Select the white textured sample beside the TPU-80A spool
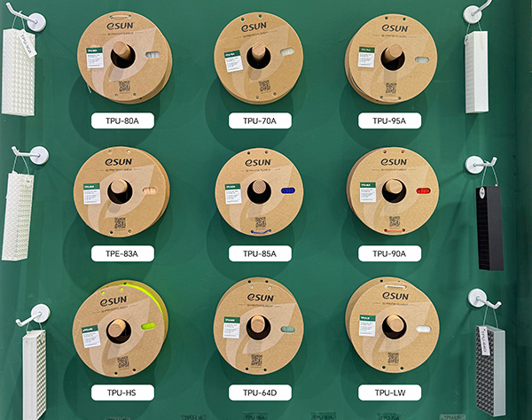This screenshot has height=420, width=532. [19, 72]
